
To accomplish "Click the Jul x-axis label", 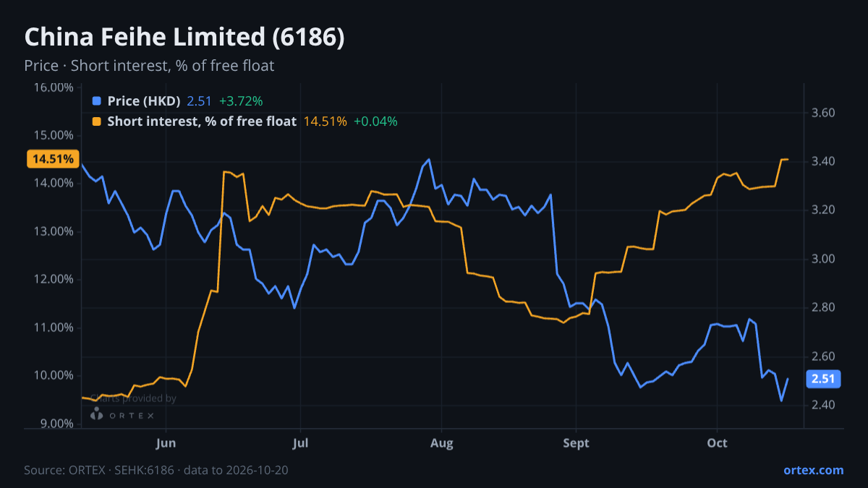I will [x=299, y=443].
